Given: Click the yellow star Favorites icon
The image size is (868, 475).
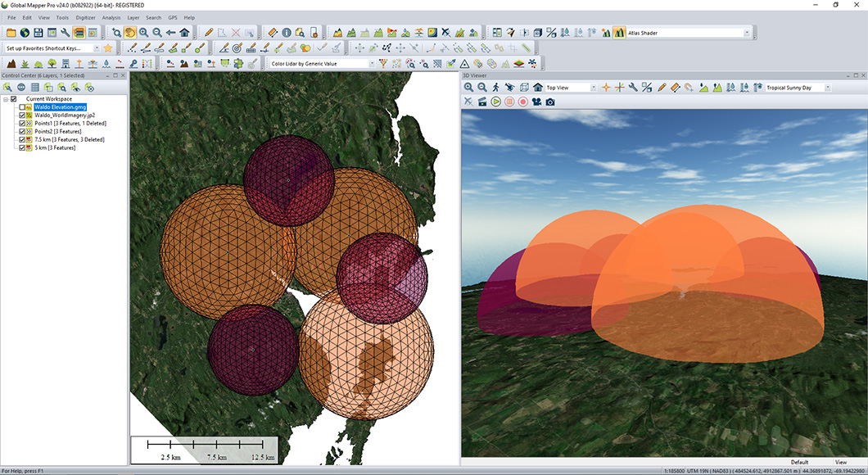Looking at the screenshot, I should [108, 48].
